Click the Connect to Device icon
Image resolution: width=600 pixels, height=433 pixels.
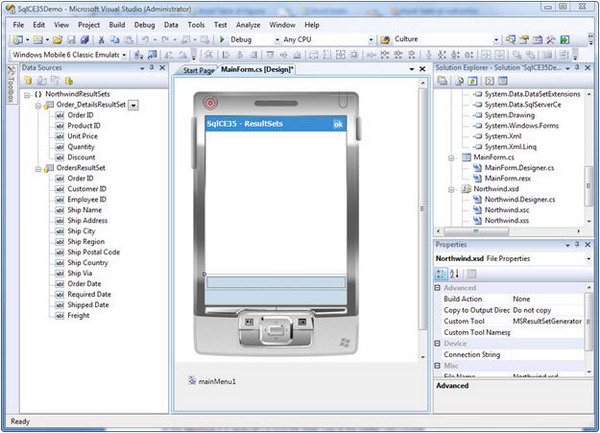coord(139,55)
